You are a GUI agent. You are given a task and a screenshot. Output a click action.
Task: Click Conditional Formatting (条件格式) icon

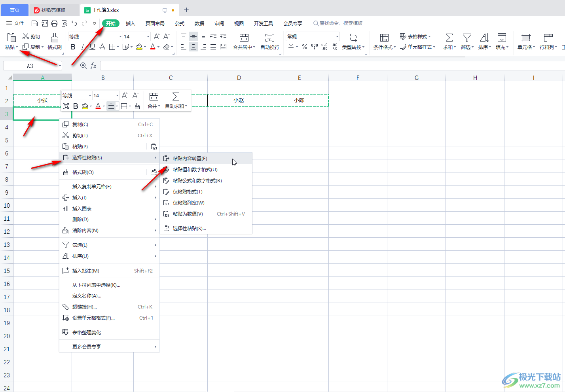[384, 38]
